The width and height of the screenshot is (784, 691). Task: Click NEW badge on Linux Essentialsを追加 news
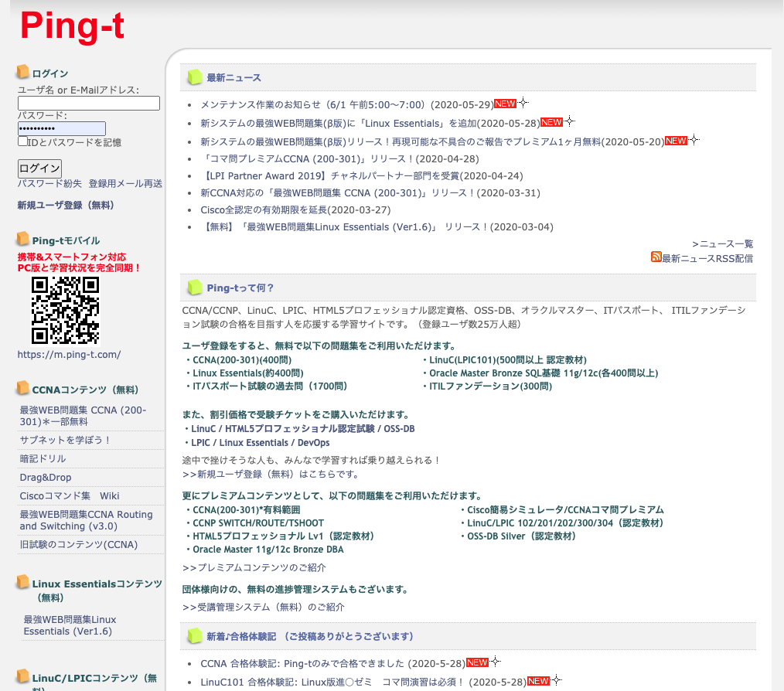click(x=551, y=122)
